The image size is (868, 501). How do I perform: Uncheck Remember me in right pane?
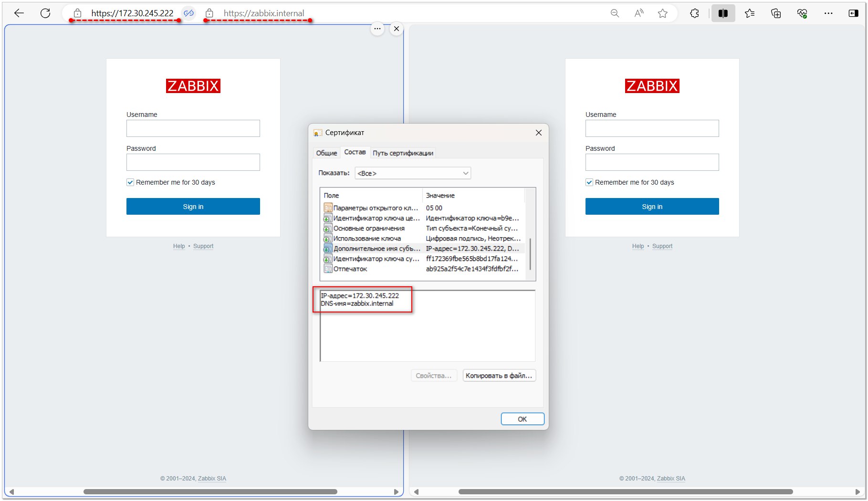pyautogui.click(x=589, y=182)
